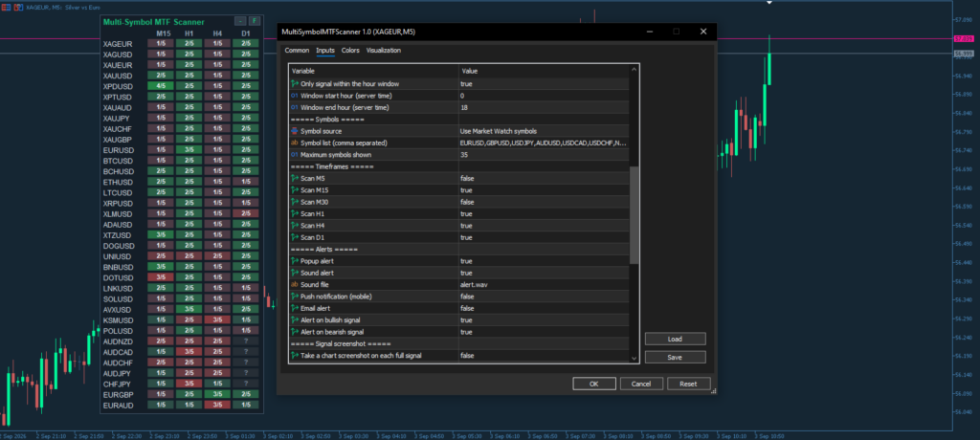980x440 pixels.
Task: Change the Take a chart screenshot false value
Action: point(544,355)
